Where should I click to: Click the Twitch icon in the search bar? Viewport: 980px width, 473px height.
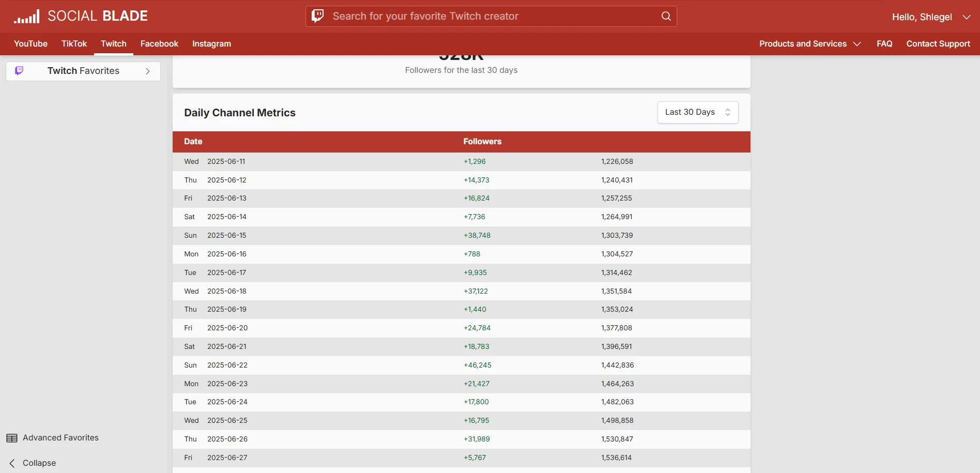pyautogui.click(x=317, y=16)
